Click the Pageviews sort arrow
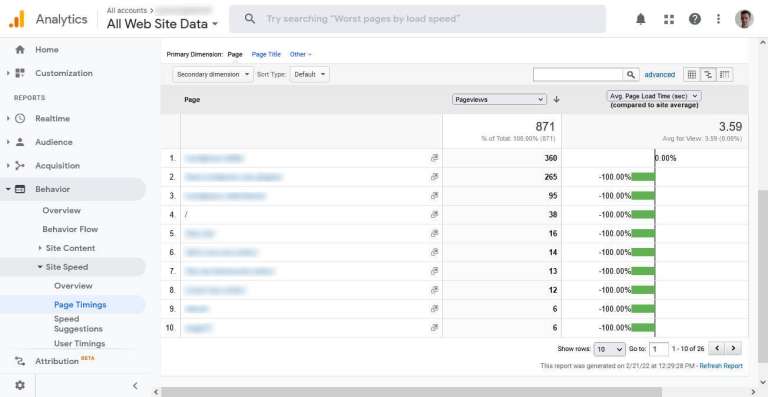 [x=556, y=99]
